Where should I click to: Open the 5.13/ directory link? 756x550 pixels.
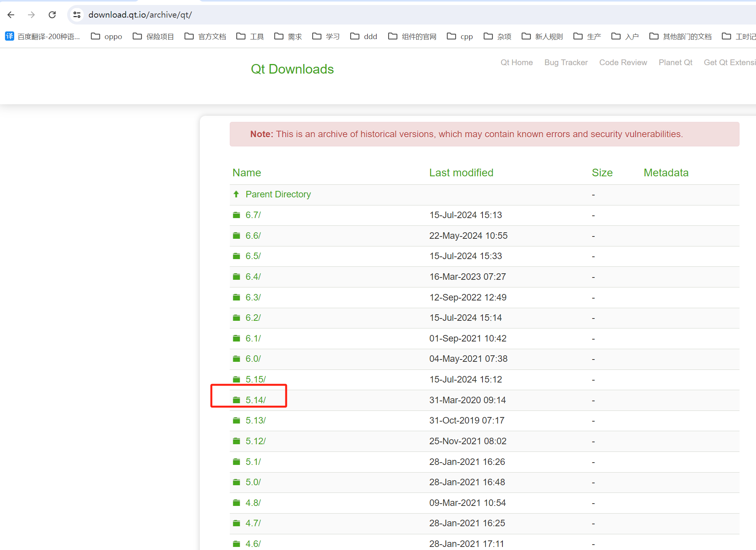(x=256, y=420)
